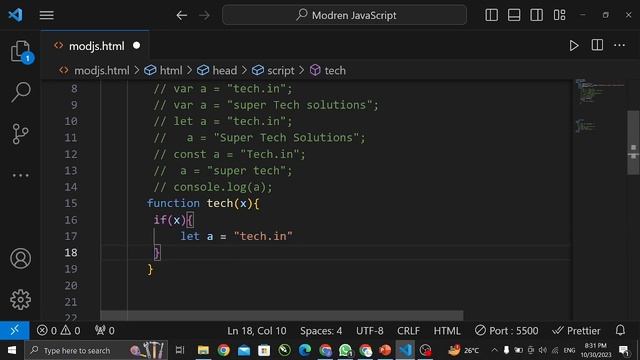The width and height of the screenshot is (640, 360).
Task: Click the Modren JavaScript command center search box
Action: click(344, 15)
